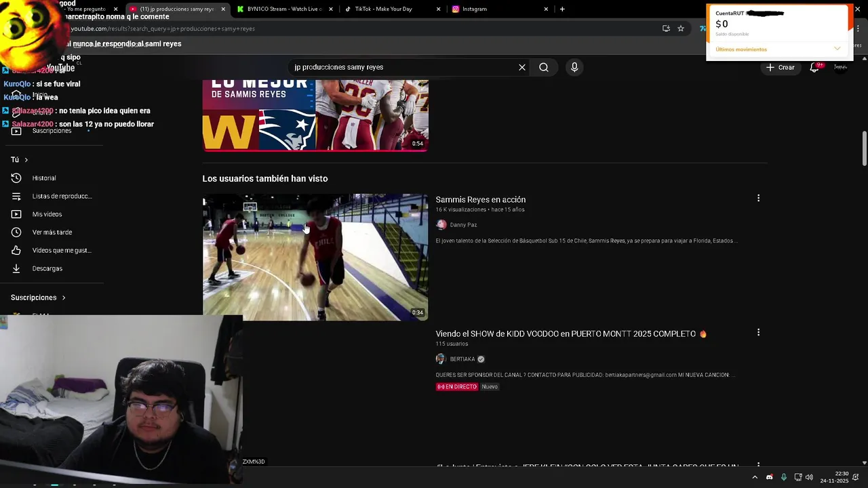Viewport: 868px width, 488px height.
Task: Open options for Sammis Reyes en acción
Action: point(758,198)
